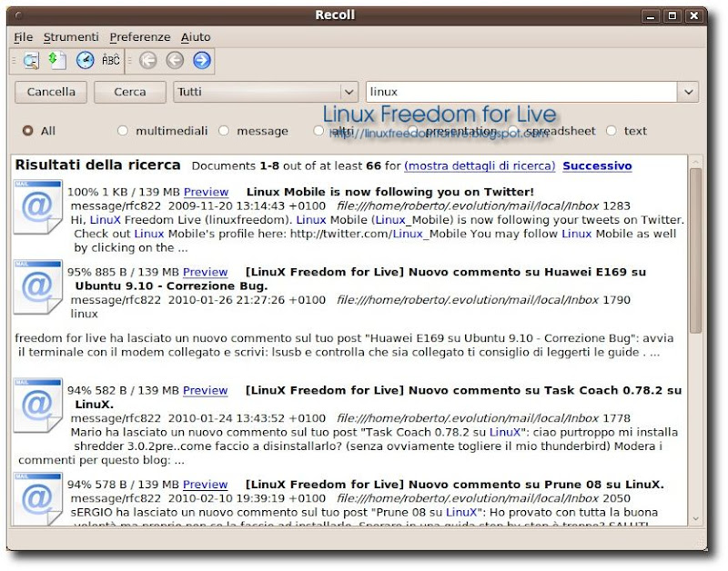Go to previous results page arrow

pos(175,60)
